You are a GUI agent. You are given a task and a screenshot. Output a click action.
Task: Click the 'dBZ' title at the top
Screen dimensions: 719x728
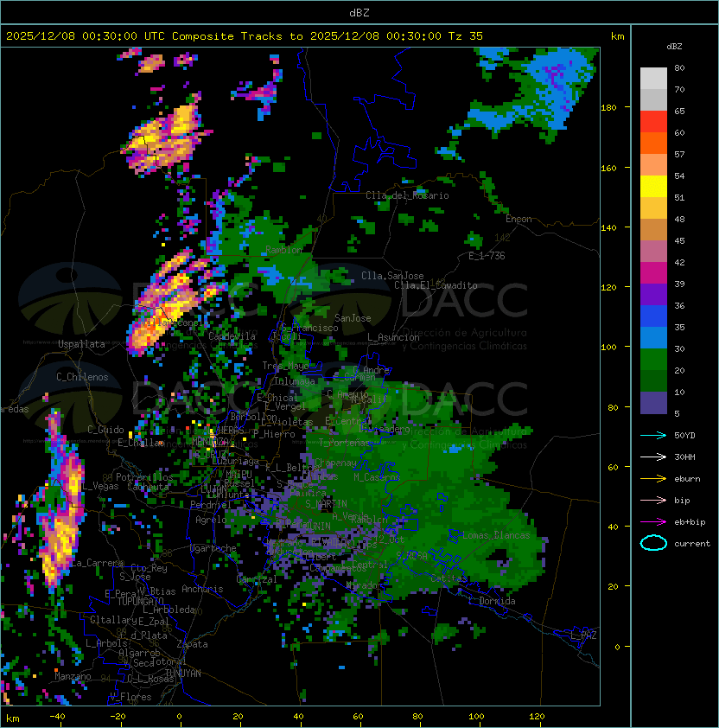(359, 13)
